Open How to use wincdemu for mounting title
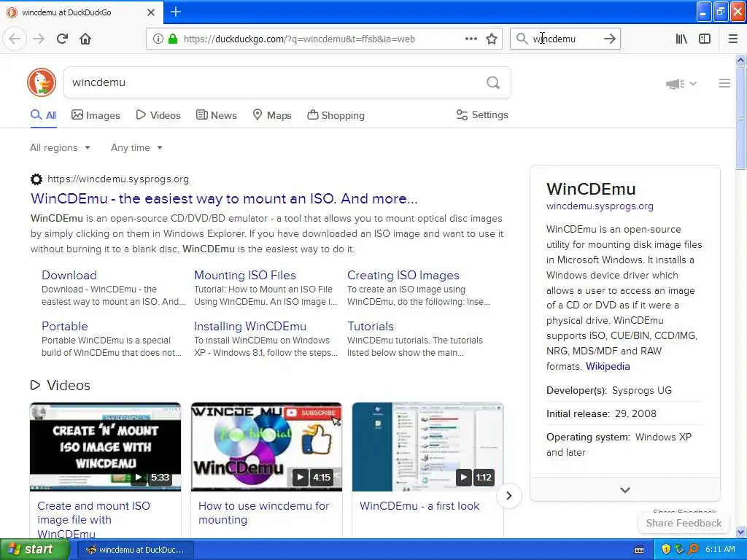747x560 pixels. click(263, 513)
